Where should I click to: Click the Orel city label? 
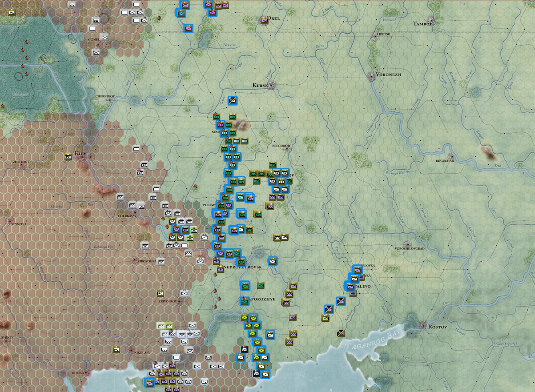point(274,18)
